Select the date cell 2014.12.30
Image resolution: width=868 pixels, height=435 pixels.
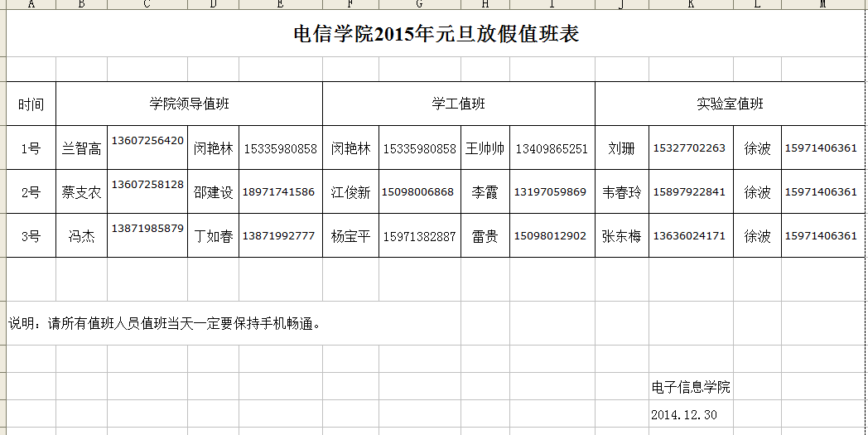pos(684,414)
